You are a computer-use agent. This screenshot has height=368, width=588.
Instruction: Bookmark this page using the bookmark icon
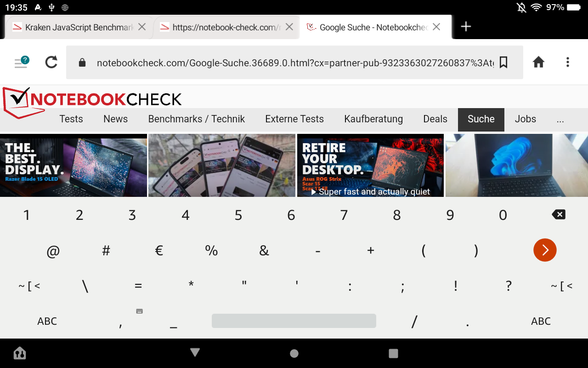(503, 62)
